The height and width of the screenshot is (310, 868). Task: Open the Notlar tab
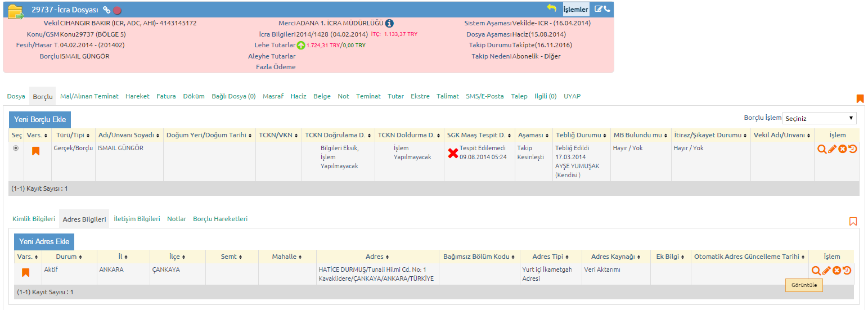(x=177, y=219)
